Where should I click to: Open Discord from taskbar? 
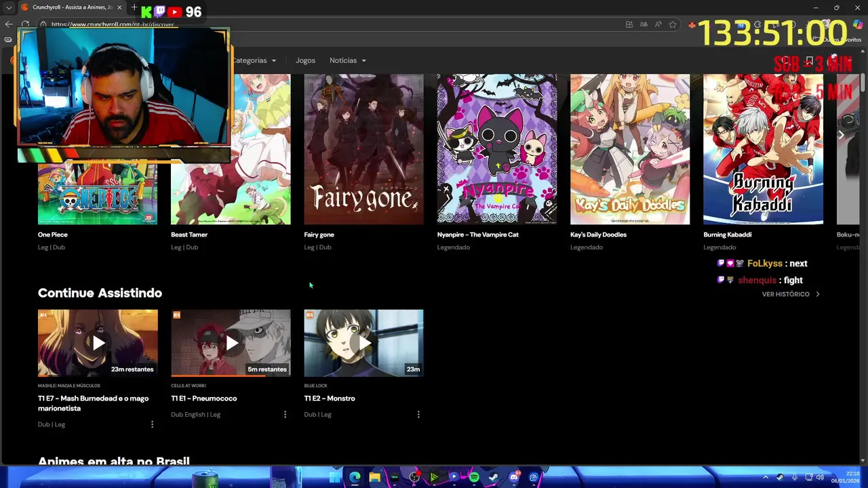click(514, 477)
